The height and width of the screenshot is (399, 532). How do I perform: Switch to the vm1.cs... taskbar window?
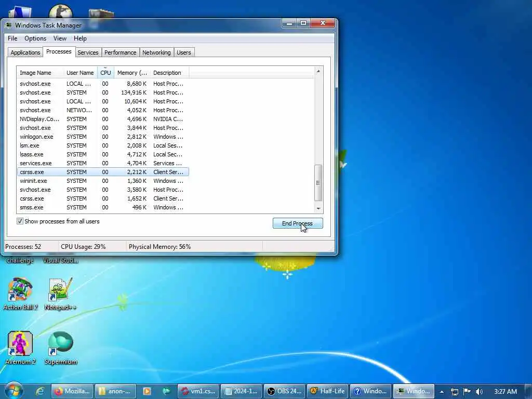pos(198,391)
